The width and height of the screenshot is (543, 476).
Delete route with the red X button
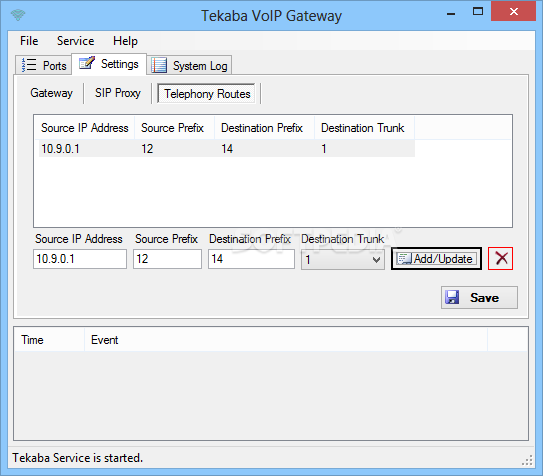[x=500, y=259]
